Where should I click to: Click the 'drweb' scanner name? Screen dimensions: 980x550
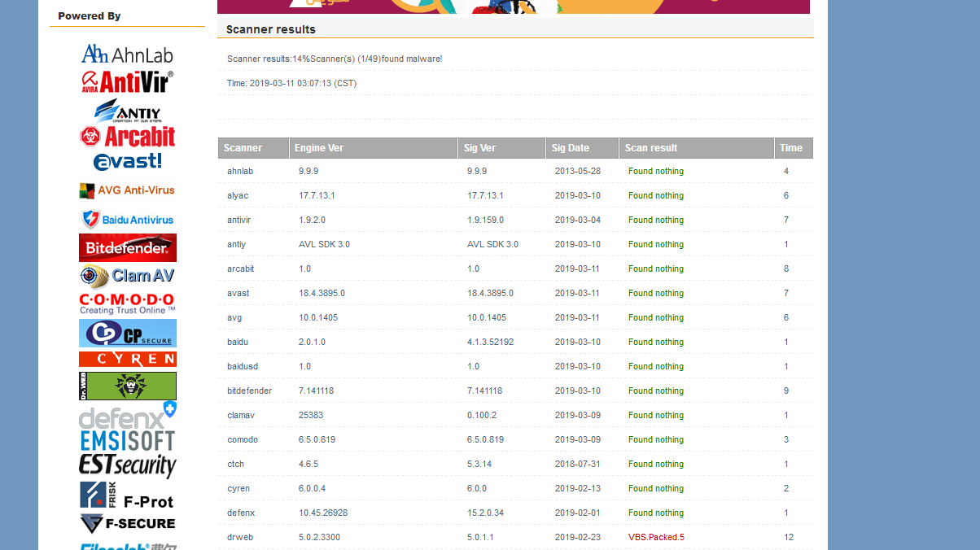coord(238,537)
